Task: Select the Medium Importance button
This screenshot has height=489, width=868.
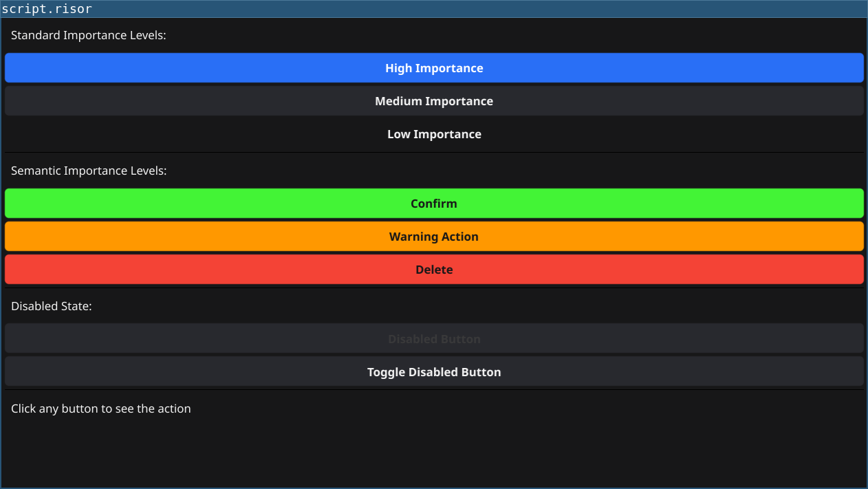Action: pyautogui.click(x=434, y=101)
